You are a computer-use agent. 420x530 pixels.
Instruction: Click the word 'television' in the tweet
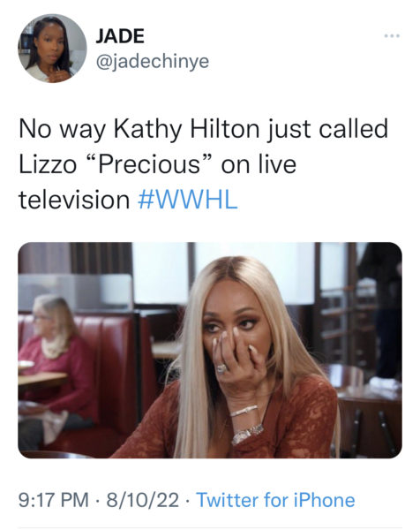(x=74, y=200)
